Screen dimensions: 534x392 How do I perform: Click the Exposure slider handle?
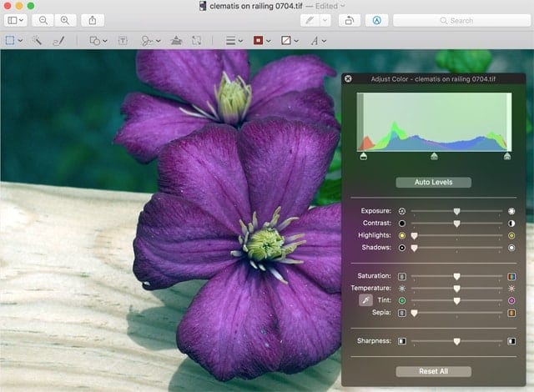456,211
